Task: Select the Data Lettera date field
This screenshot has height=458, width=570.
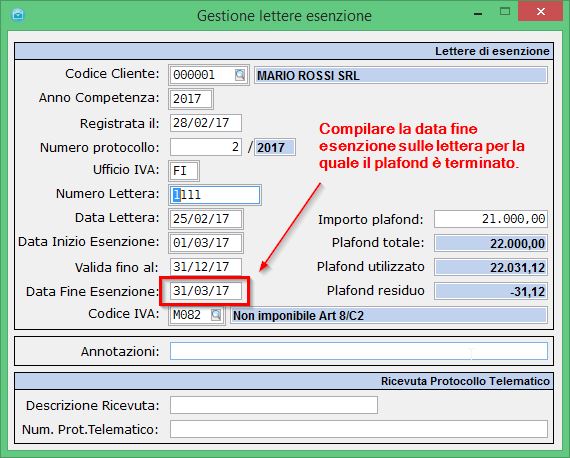Action: 206,219
